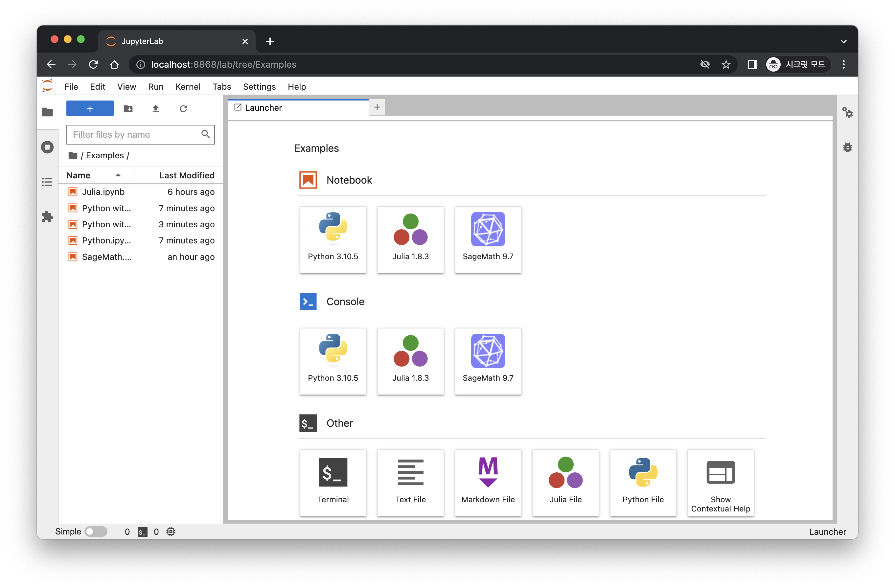Toggle the browser side panel
Viewport: 895px width, 588px height.
tap(752, 64)
